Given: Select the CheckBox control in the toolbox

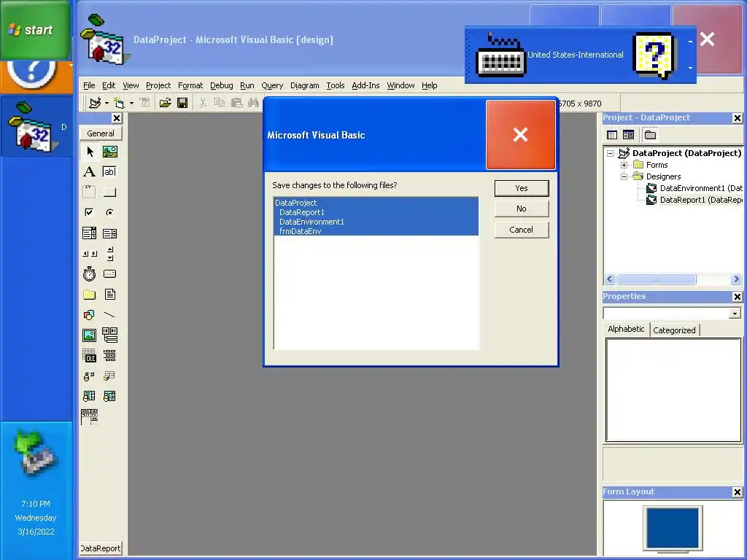Looking at the screenshot, I should coord(90,212).
